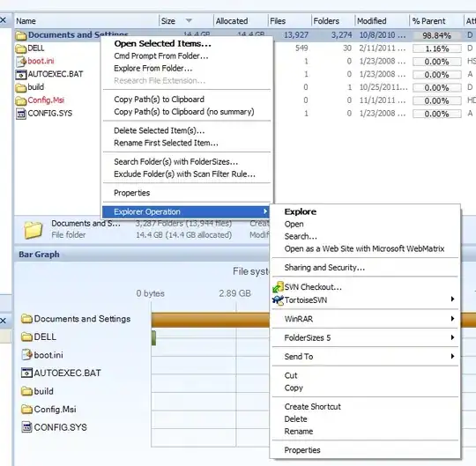Click the '3,274' folders count cell
The image size is (476, 466).
tap(341, 35)
